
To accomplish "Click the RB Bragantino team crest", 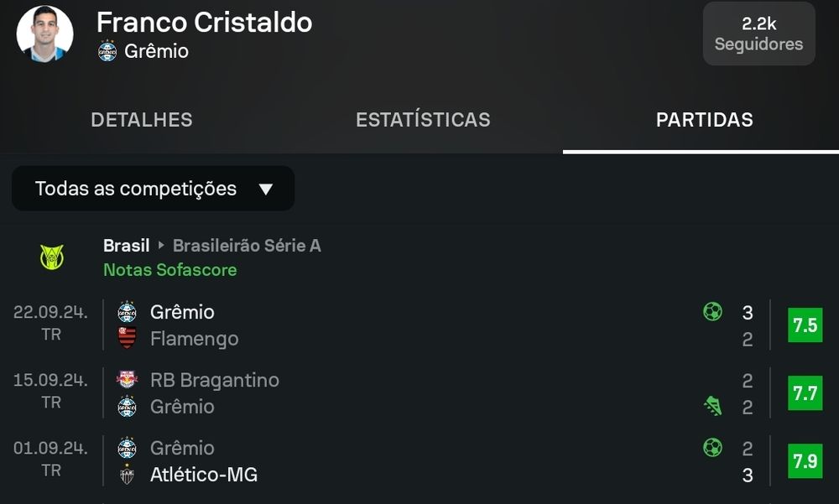I will [127, 380].
